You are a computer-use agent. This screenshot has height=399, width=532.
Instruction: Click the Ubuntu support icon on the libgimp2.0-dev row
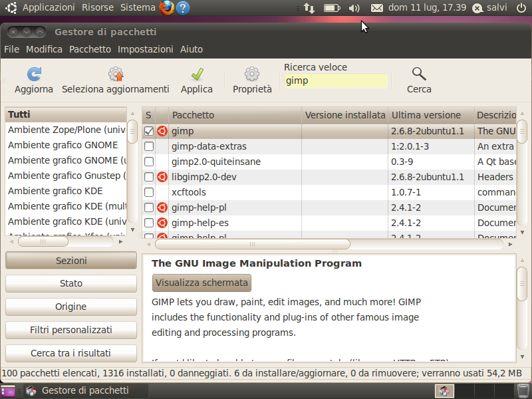(x=162, y=177)
